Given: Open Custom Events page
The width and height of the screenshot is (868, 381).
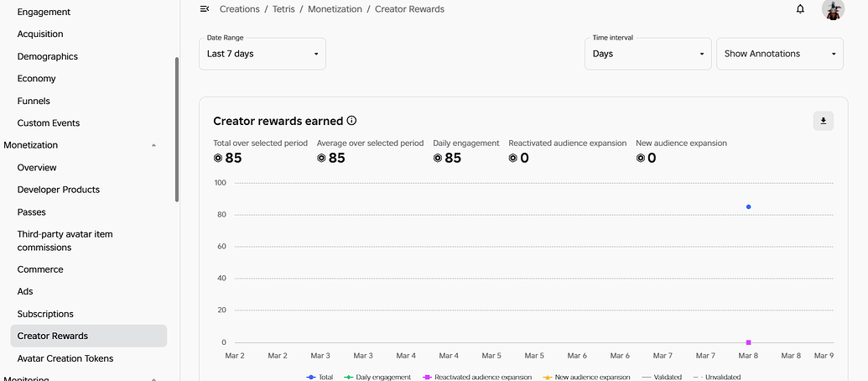Looking at the screenshot, I should pyautogui.click(x=48, y=123).
